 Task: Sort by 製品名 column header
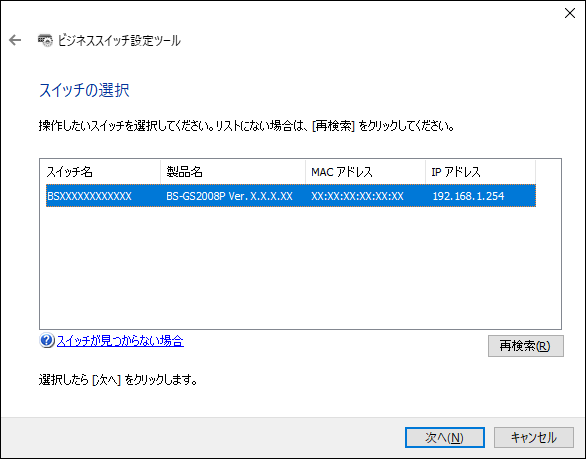[233, 172]
